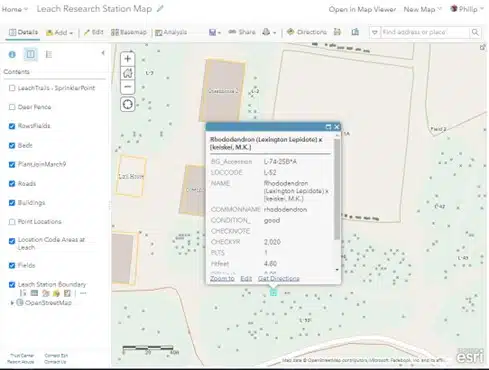Edit the map title pencil icon
Viewport: 489px width, 370px height.
[x=160, y=9]
